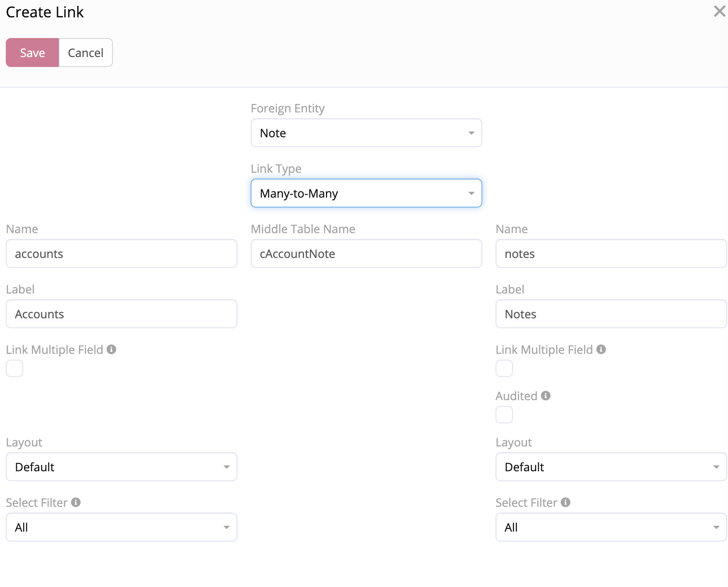Click the Label field containing Notes
This screenshot has height=587, width=728.
coord(611,314)
